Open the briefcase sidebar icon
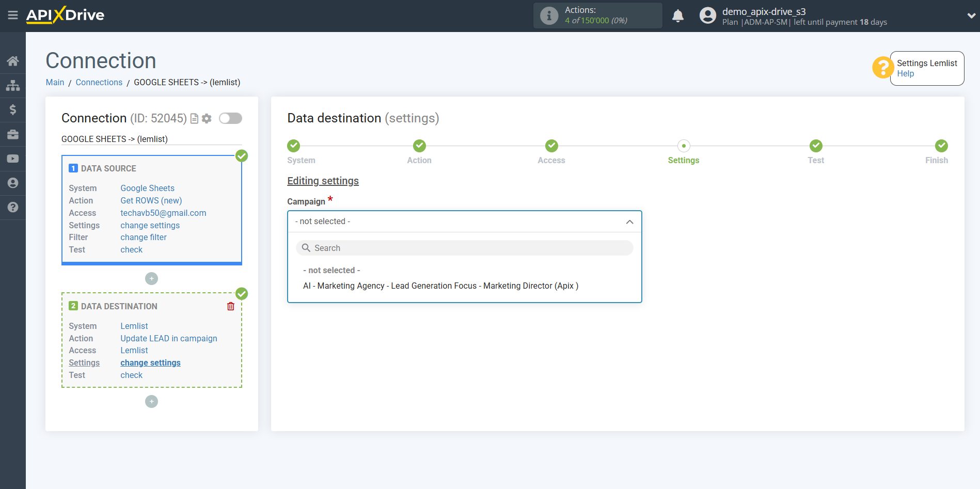The height and width of the screenshot is (489, 980). point(13,134)
